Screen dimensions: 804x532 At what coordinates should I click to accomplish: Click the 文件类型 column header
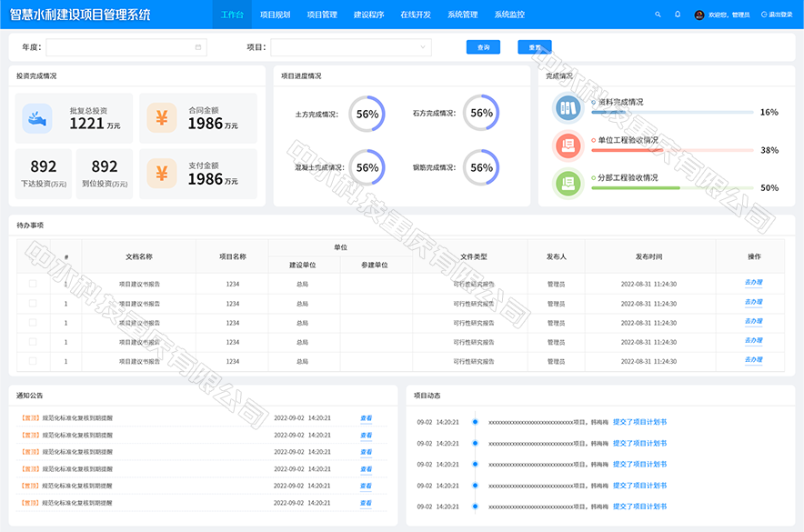[x=474, y=256]
